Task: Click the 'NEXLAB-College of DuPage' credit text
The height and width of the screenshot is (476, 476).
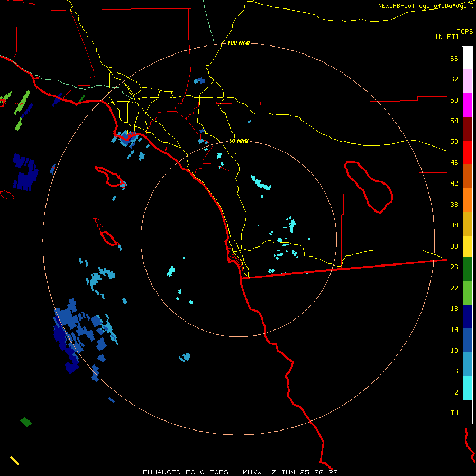Action: point(423,6)
